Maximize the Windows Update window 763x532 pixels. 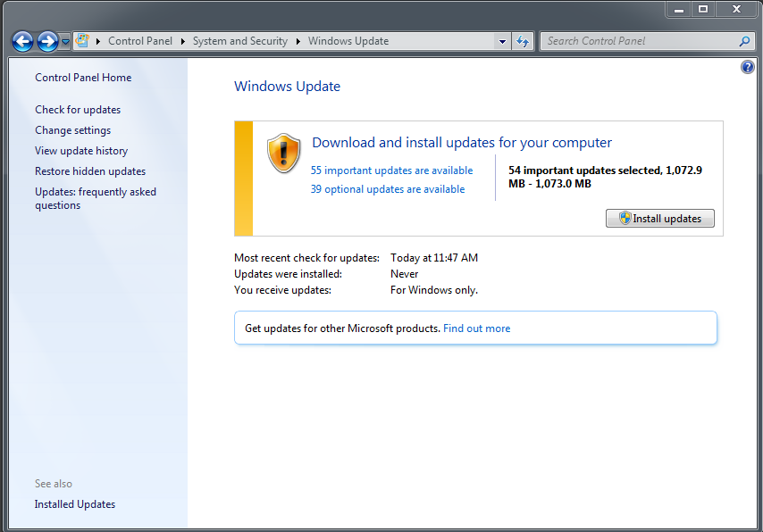click(703, 9)
